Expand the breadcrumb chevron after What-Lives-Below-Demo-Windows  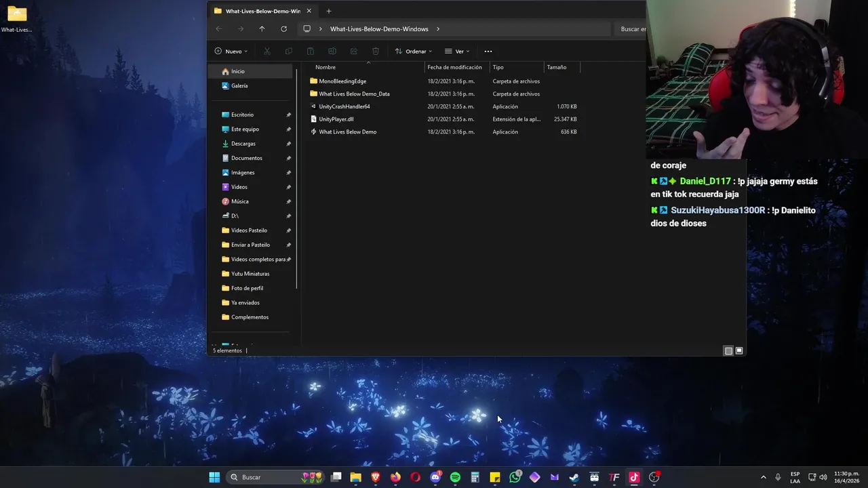438,29
